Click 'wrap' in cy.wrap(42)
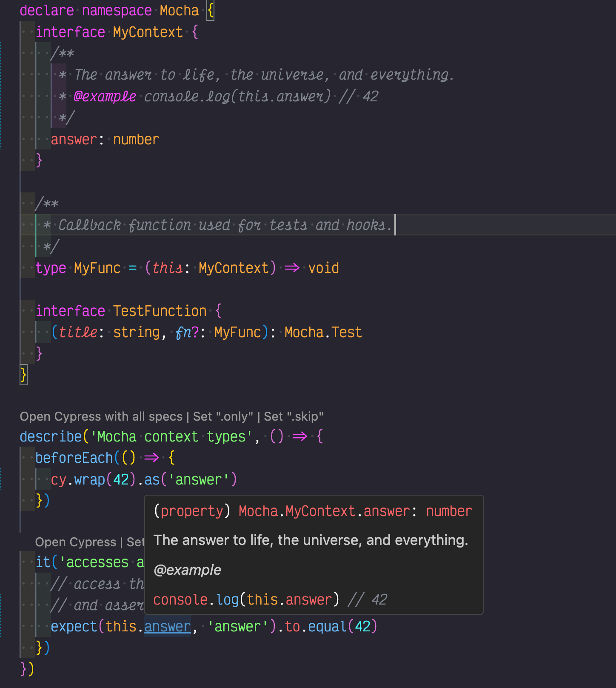Image resolution: width=616 pixels, height=688 pixels. [x=90, y=480]
